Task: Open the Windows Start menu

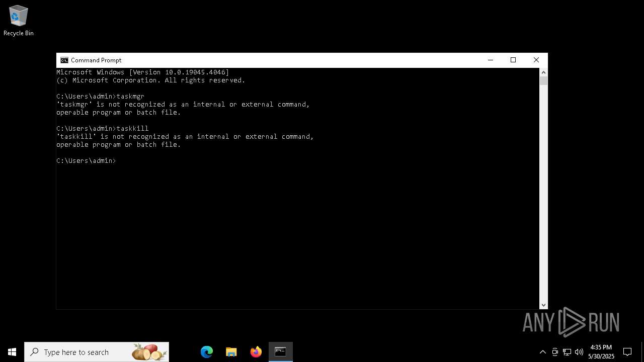Action: 12,352
